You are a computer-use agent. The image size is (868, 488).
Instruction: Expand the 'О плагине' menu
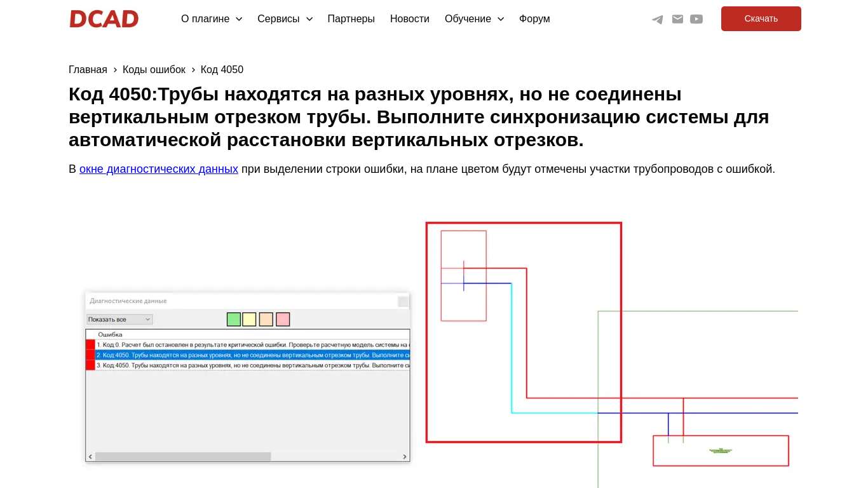[212, 19]
